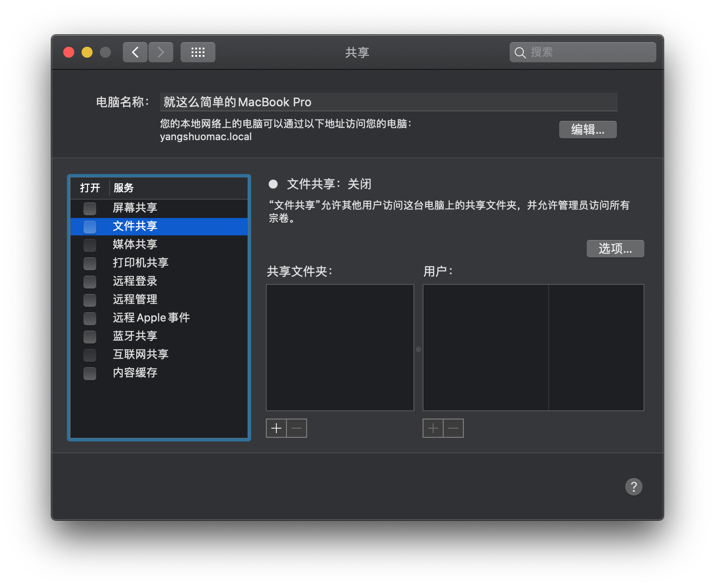Click the back navigation arrow
This screenshot has height=588, width=715.
(135, 52)
